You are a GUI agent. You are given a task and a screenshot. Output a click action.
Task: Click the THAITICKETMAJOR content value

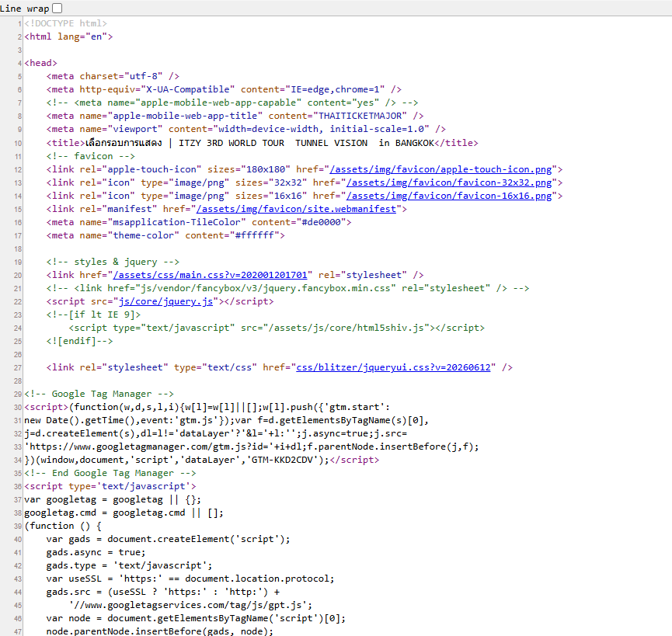pos(360,116)
